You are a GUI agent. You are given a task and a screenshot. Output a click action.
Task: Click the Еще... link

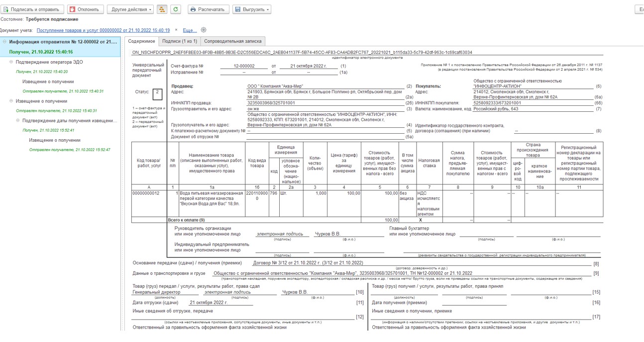click(x=190, y=30)
